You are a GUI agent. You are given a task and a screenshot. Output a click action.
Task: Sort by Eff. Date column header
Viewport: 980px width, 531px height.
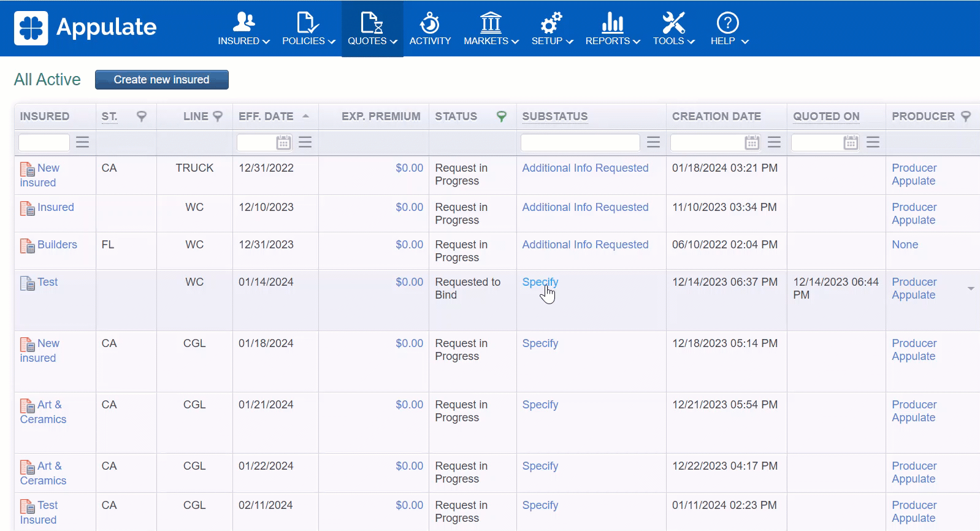(266, 117)
